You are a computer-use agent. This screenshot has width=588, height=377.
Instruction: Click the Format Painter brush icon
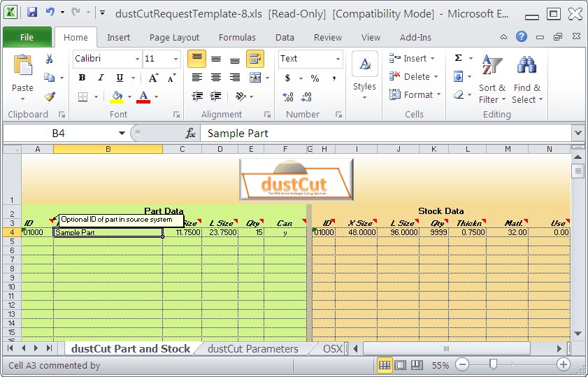(x=49, y=97)
